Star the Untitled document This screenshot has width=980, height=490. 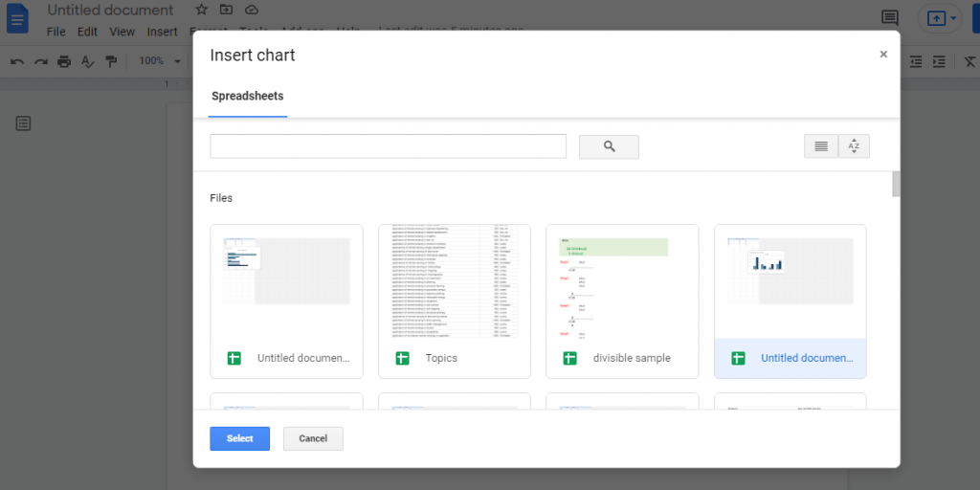(x=201, y=10)
